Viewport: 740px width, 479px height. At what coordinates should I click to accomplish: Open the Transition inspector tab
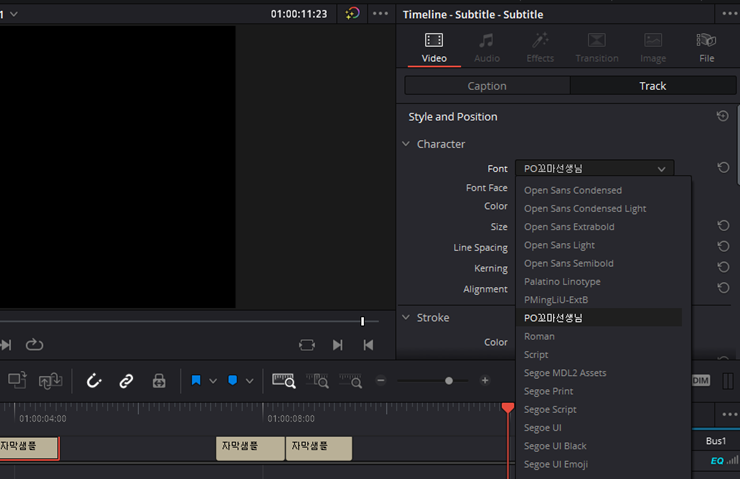click(x=597, y=48)
